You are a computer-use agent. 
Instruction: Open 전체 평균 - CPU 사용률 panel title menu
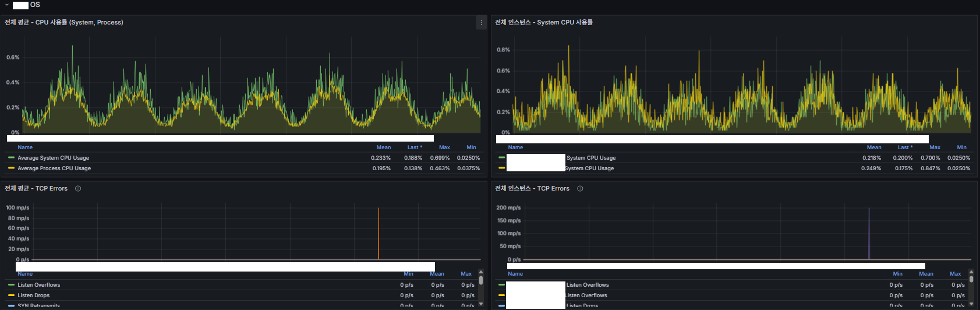64,23
